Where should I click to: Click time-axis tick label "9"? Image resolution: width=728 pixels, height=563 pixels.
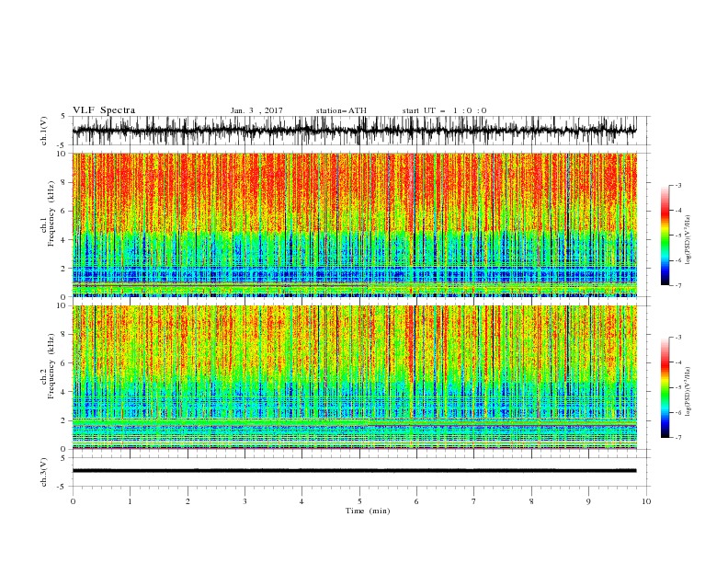point(588,501)
